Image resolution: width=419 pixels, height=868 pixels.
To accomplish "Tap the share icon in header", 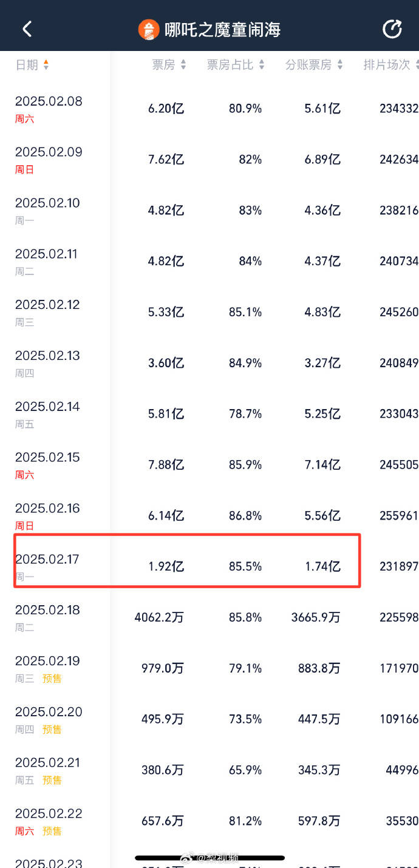I will [x=392, y=29].
